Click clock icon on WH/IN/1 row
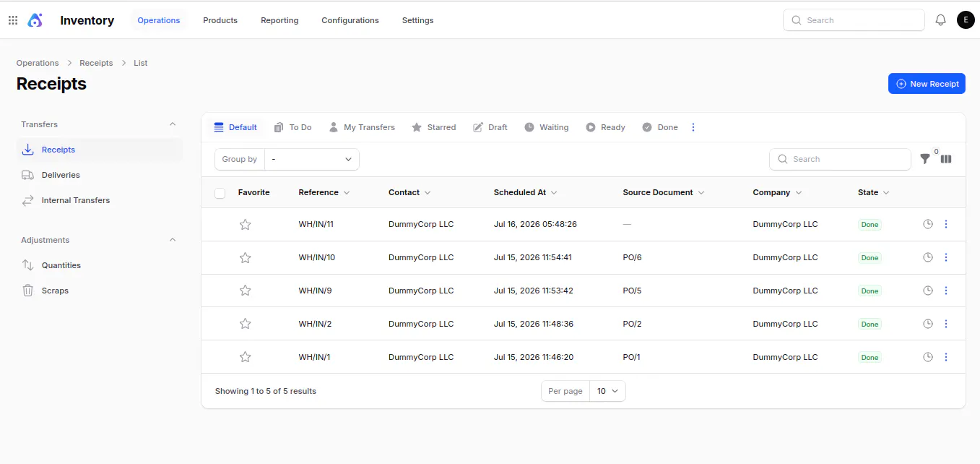980x464 pixels. (928, 357)
